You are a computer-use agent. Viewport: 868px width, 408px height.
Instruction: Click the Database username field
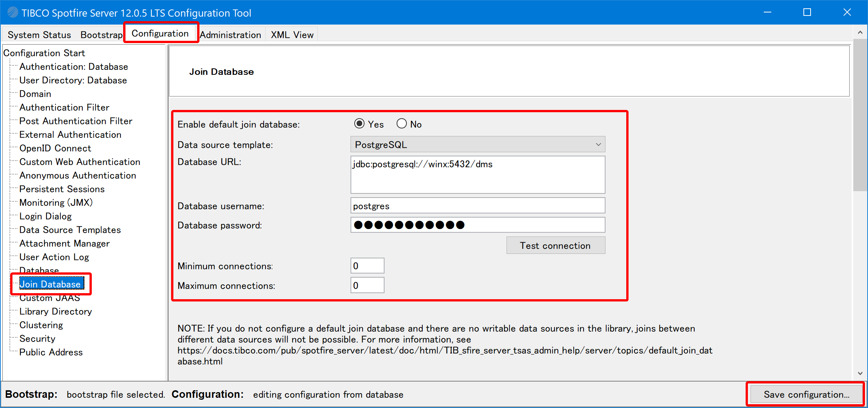coord(478,206)
